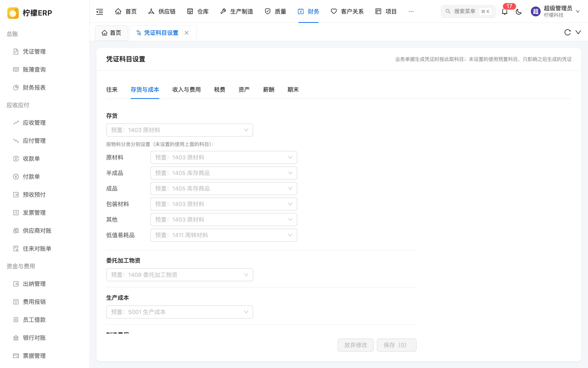
Task: Switch to the 往来 tab
Action: tap(112, 90)
